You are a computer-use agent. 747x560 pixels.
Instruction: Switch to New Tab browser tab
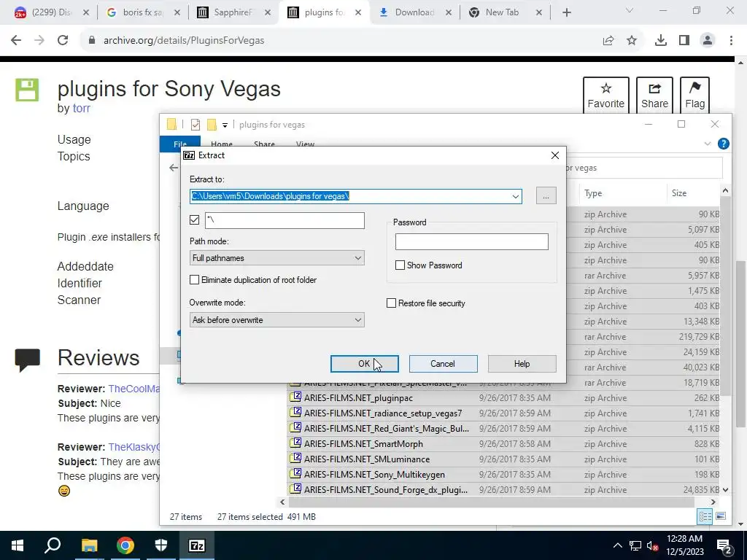click(x=502, y=12)
